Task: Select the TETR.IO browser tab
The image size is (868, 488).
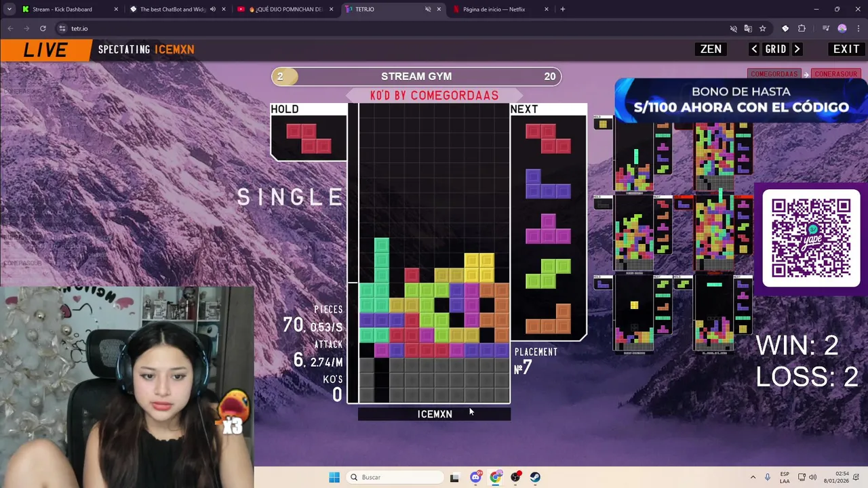Action: 393,9
